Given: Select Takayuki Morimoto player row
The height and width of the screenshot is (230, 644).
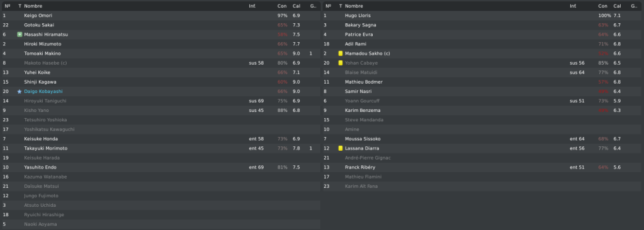Looking at the screenshot, I should pyautogui.click(x=161, y=148).
